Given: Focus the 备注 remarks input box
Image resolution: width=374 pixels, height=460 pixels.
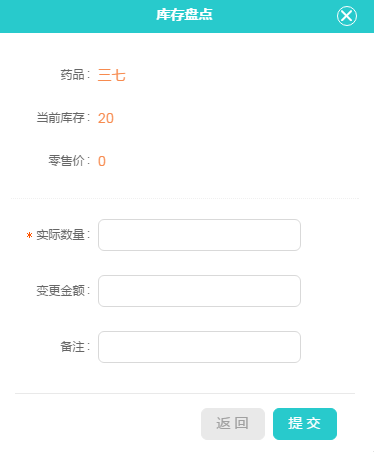Looking at the screenshot, I should tap(199, 347).
